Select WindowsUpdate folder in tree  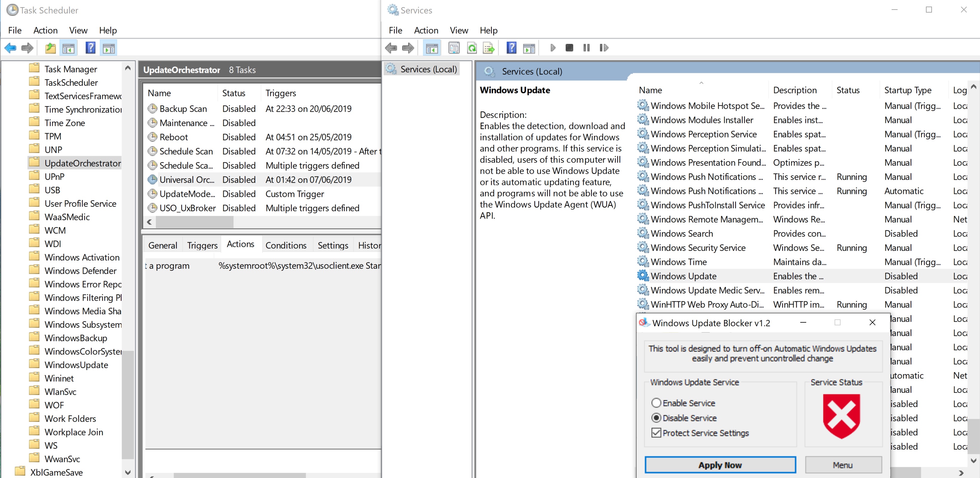76,364
